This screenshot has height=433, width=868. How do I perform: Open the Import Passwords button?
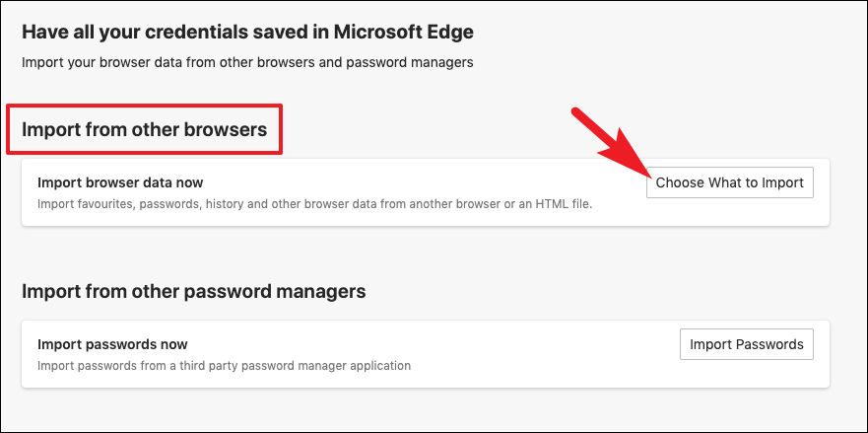point(746,344)
